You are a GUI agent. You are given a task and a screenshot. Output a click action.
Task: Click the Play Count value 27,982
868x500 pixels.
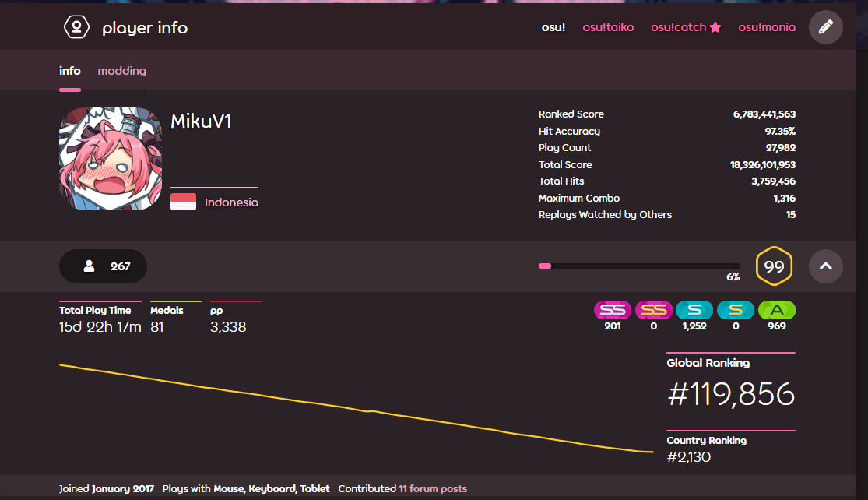pyautogui.click(x=781, y=148)
